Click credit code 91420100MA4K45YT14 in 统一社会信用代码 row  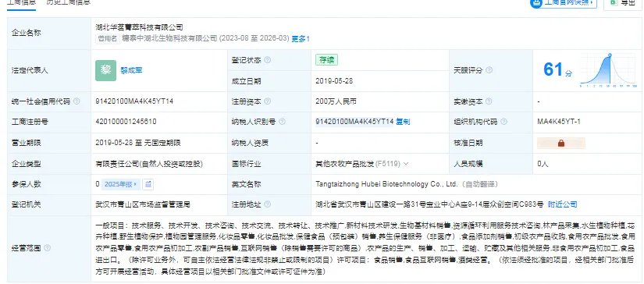pos(134,101)
